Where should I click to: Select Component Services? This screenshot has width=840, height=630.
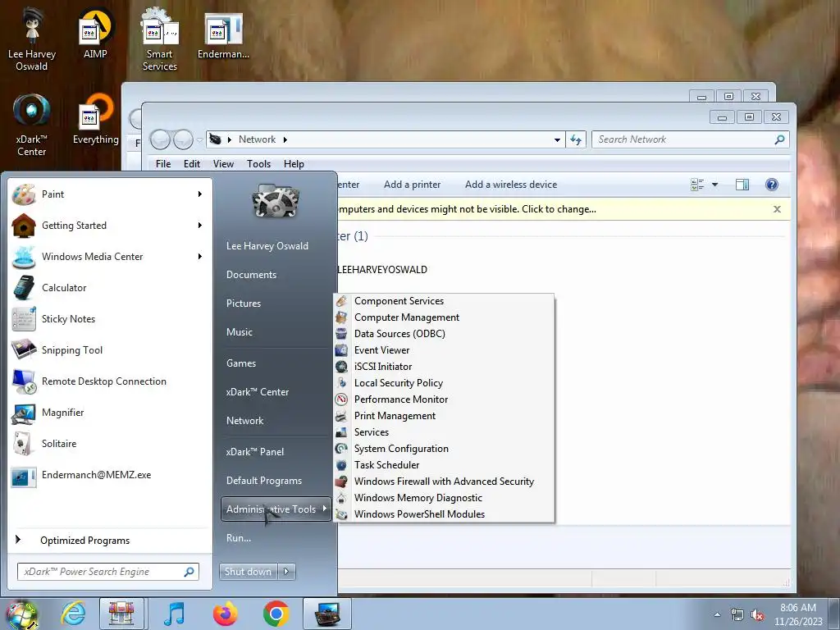444,301
